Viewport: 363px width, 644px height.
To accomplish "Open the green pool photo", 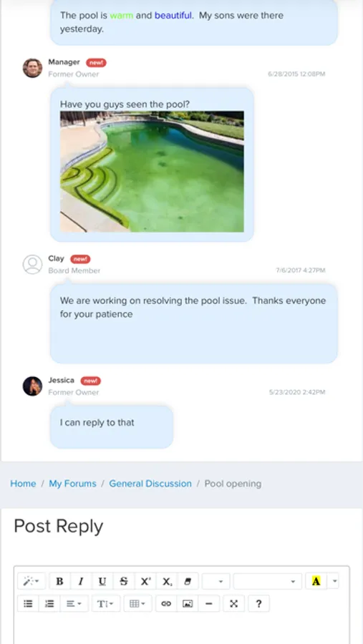I will point(152,171).
